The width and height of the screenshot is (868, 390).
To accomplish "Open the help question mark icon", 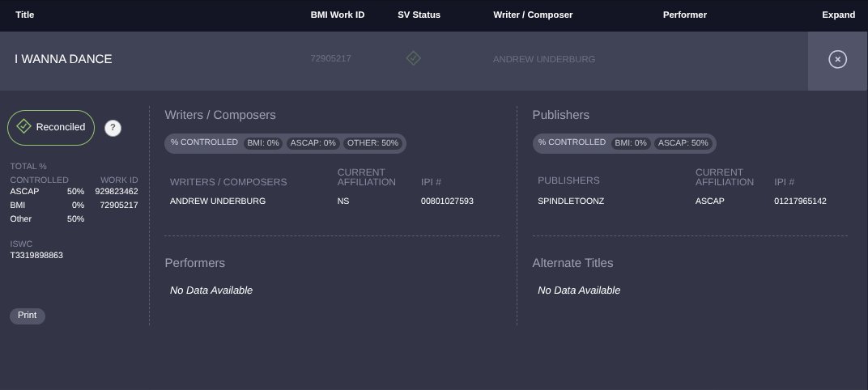I will coord(113,128).
